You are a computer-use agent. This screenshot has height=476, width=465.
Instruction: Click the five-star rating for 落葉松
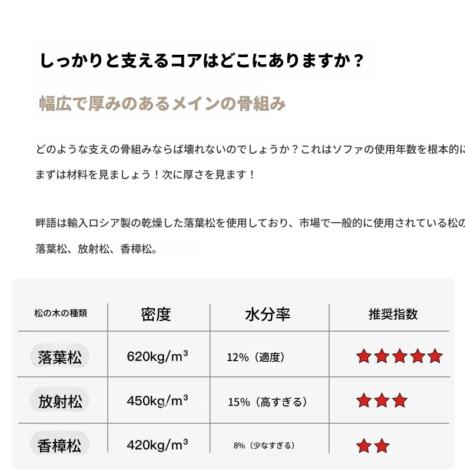[399, 356]
